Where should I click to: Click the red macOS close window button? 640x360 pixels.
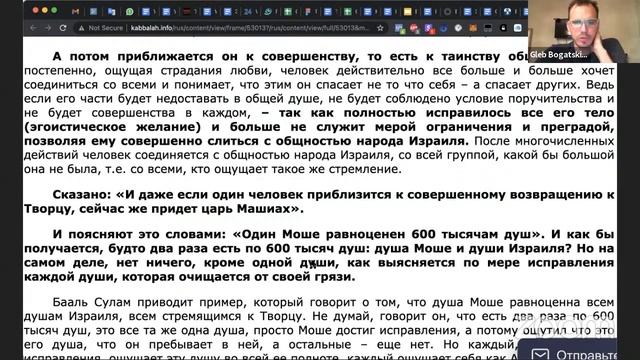(x=36, y=10)
